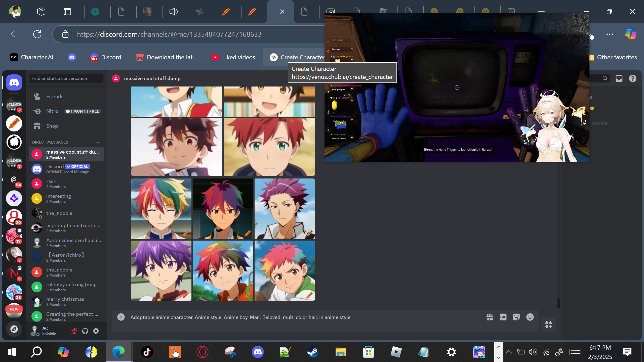Open Steam from the taskbar

(x=313, y=352)
